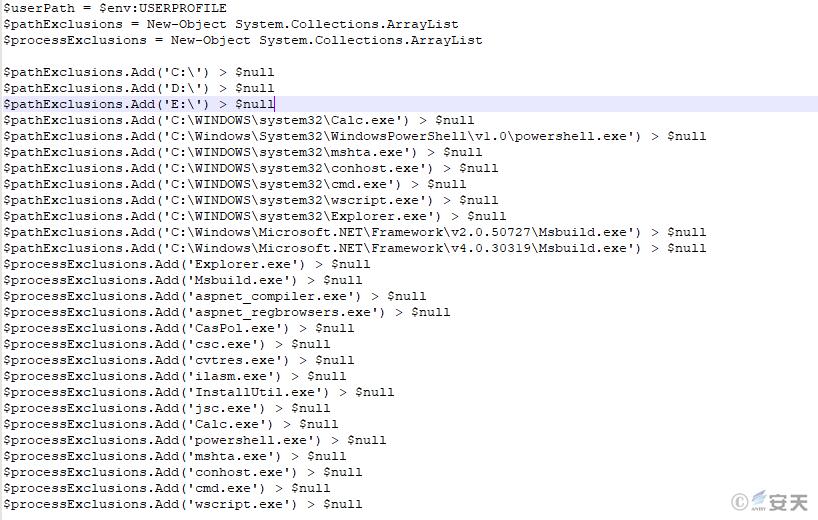Screen dimensions: 818x520
Task: Click the system32\cmd.exe path exclusion line
Action: (x=235, y=185)
